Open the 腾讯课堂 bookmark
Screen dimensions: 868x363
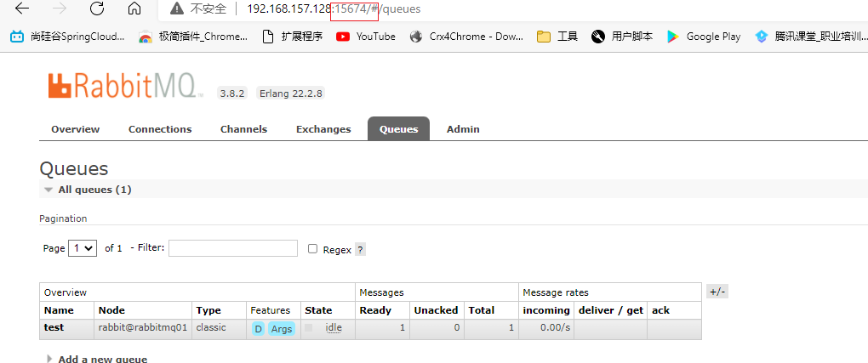(811, 37)
